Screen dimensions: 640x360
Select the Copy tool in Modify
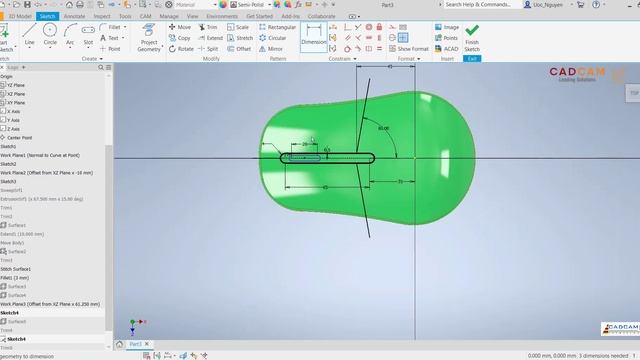click(x=180, y=38)
